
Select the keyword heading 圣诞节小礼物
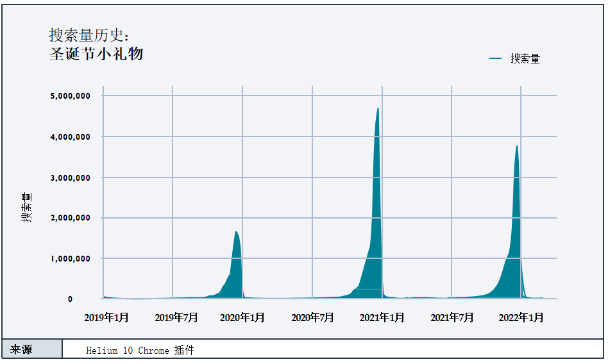(x=96, y=54)
